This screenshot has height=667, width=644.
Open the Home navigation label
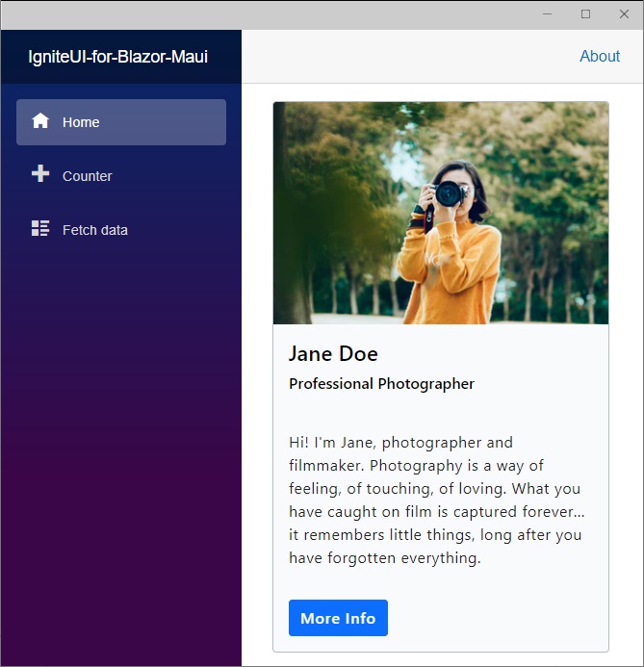(81, 122)
